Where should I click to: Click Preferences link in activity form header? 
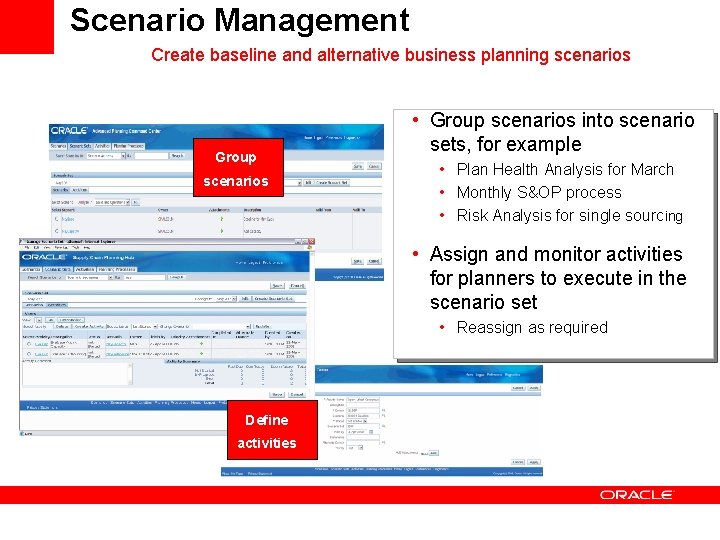(494, 375)
